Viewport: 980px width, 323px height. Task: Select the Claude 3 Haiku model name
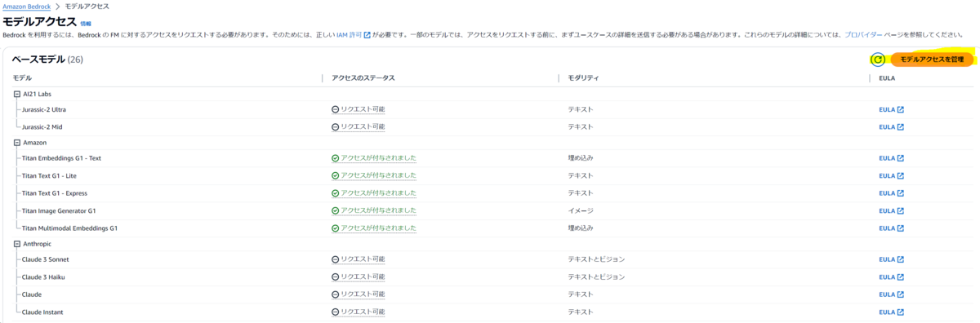[x=43, y=277]
